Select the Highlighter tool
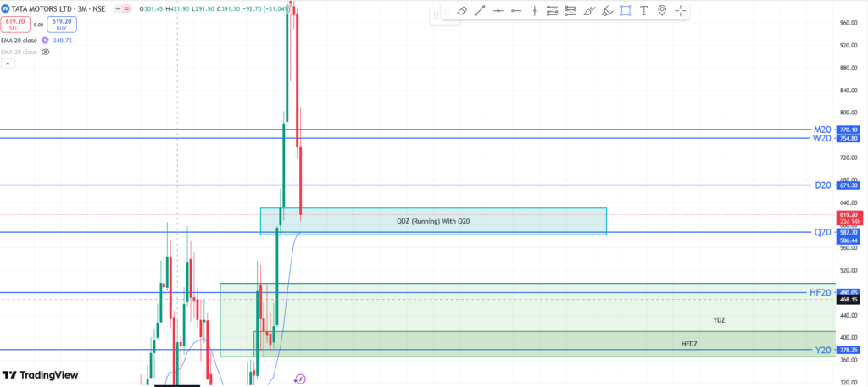Viewport: 868px width, 387px height. tap(608, 10)
